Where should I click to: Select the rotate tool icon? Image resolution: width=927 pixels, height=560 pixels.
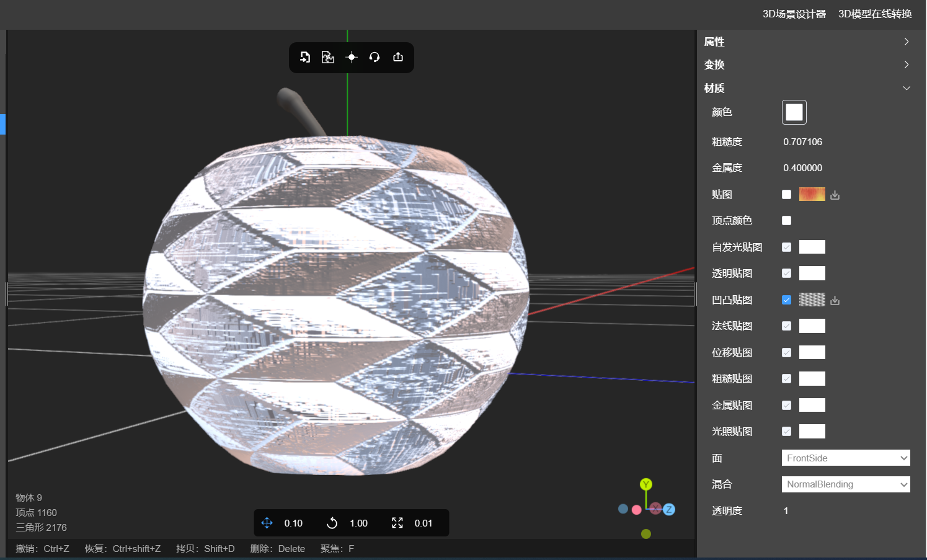[332, 523]
